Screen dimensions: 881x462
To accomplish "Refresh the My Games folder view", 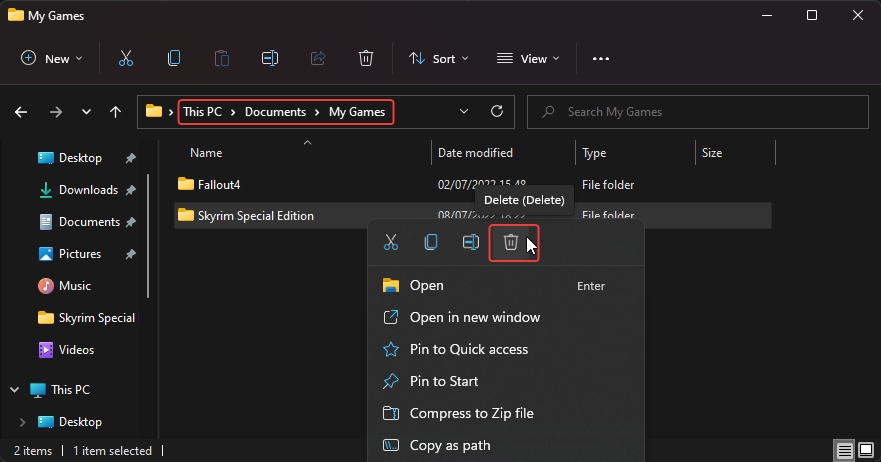I will [x=497, y=112].
